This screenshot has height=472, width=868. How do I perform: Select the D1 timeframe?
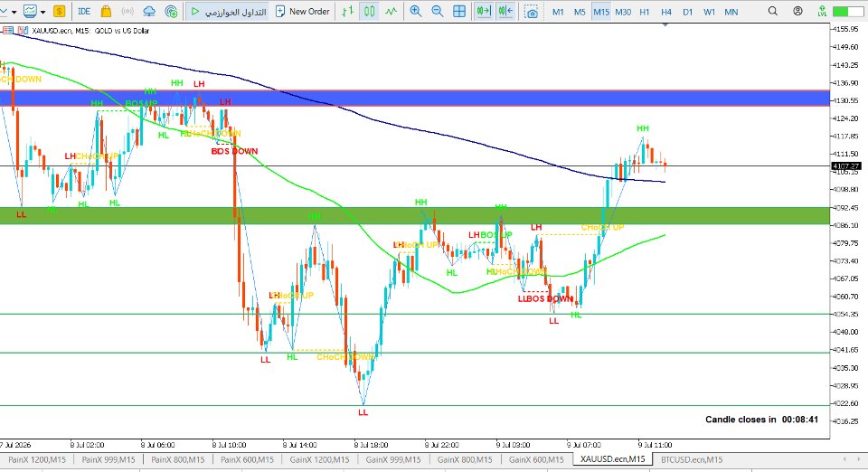[x=687, y=12]
